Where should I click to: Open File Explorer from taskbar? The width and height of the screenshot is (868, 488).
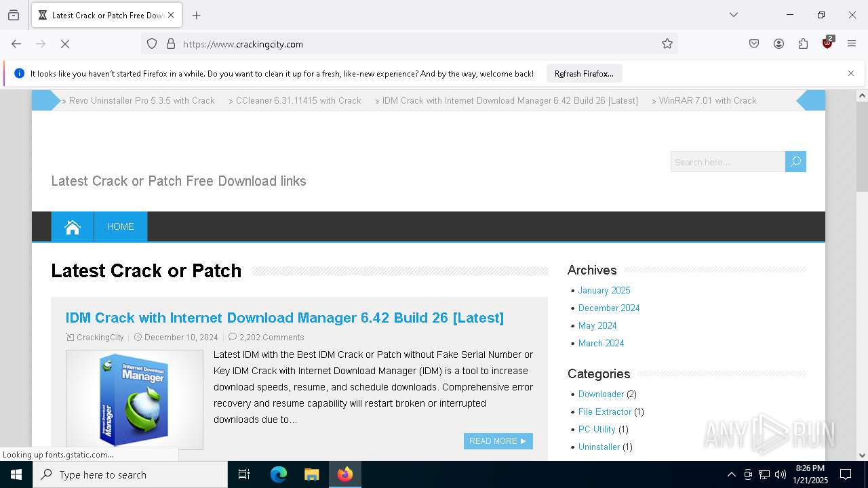coord(311,474)
